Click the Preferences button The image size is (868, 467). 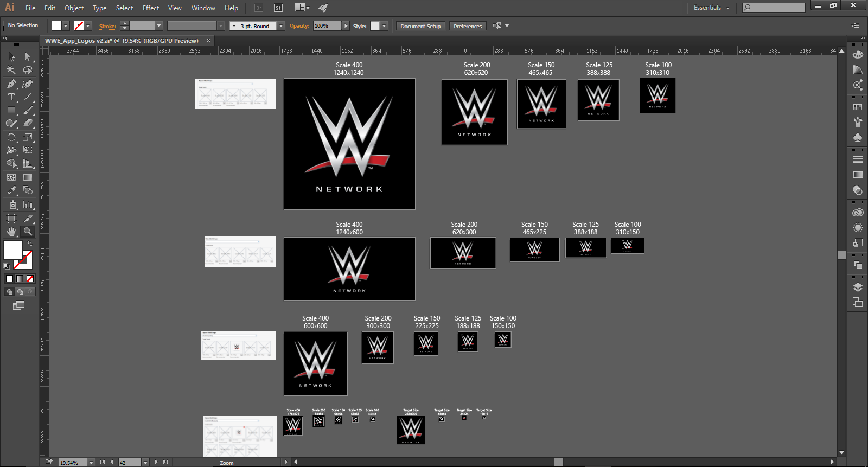click(468, 26)
